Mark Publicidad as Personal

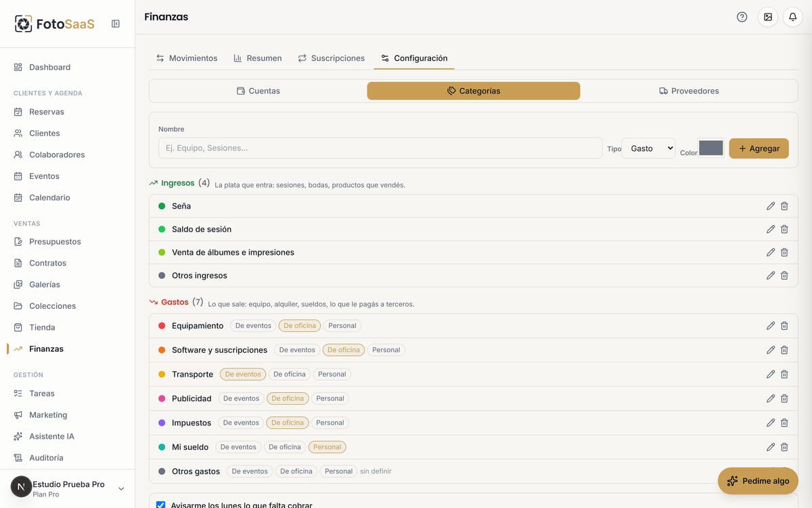pyautogui.click(x=330, y=398)
